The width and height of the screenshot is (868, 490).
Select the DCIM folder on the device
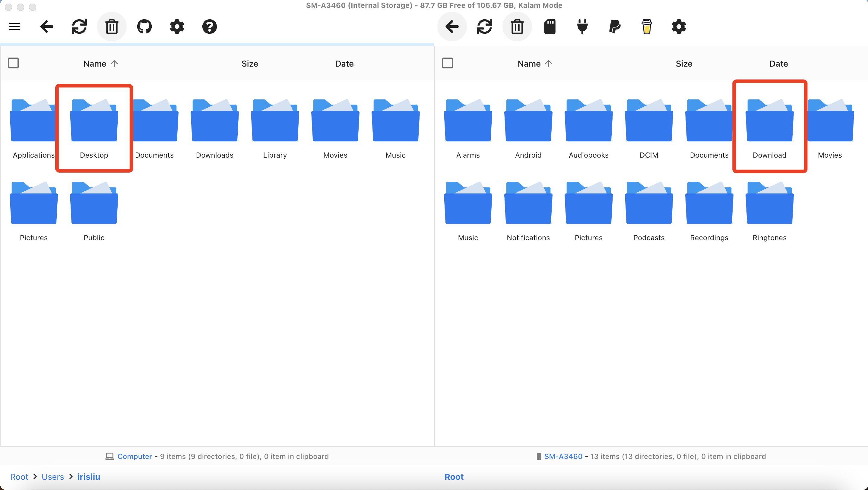(x=649, y=129)
